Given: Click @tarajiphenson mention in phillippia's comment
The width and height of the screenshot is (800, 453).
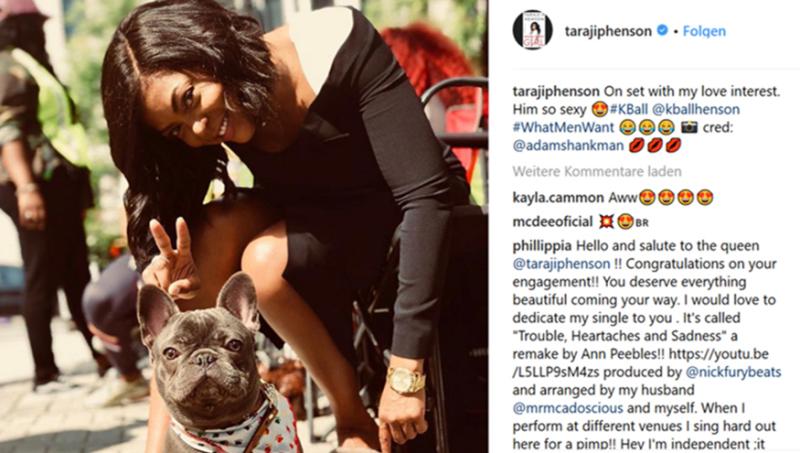Looking at the screenshot, I should tap(561, 264).
